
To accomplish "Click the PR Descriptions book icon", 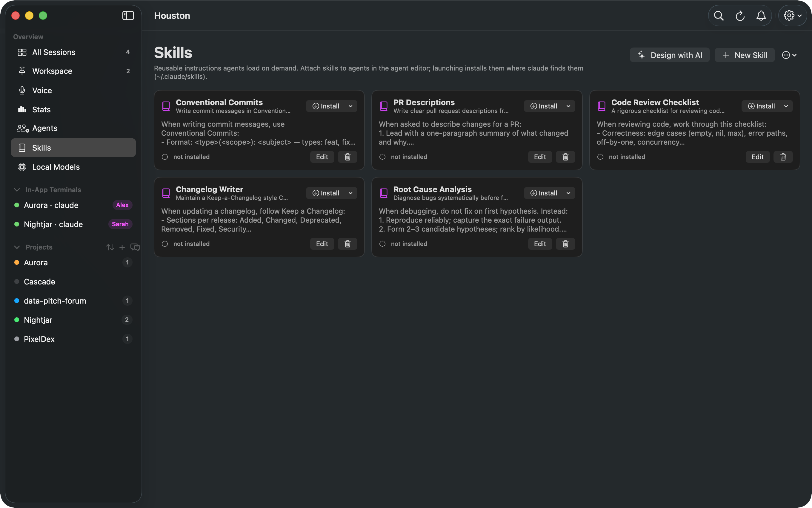I will 384,106.
